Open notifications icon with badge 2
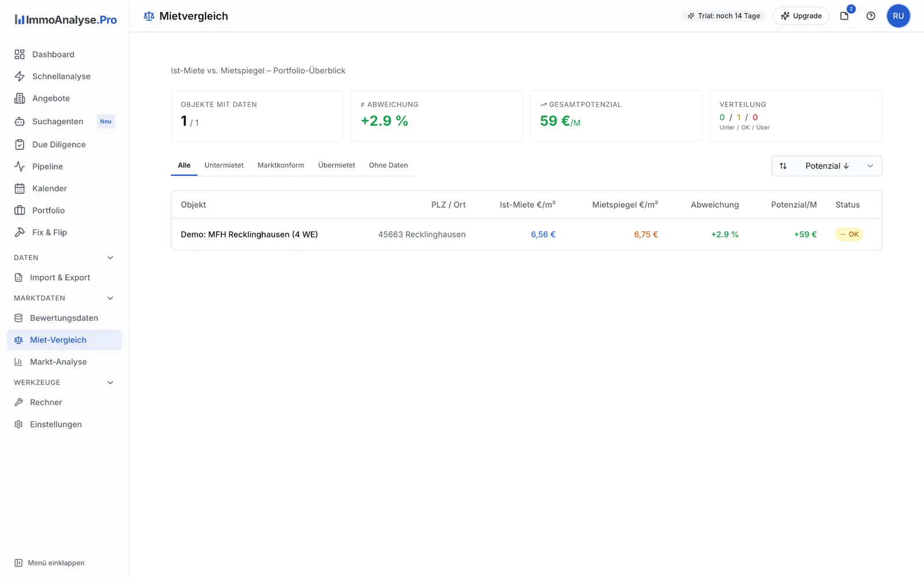Viewport: 924px width, 578px height. point(844,16)
